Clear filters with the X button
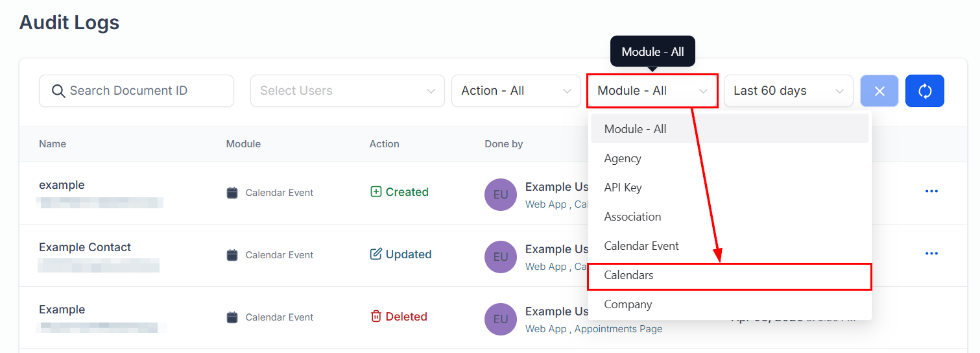980x353 pixels. (x=879, y=91)
